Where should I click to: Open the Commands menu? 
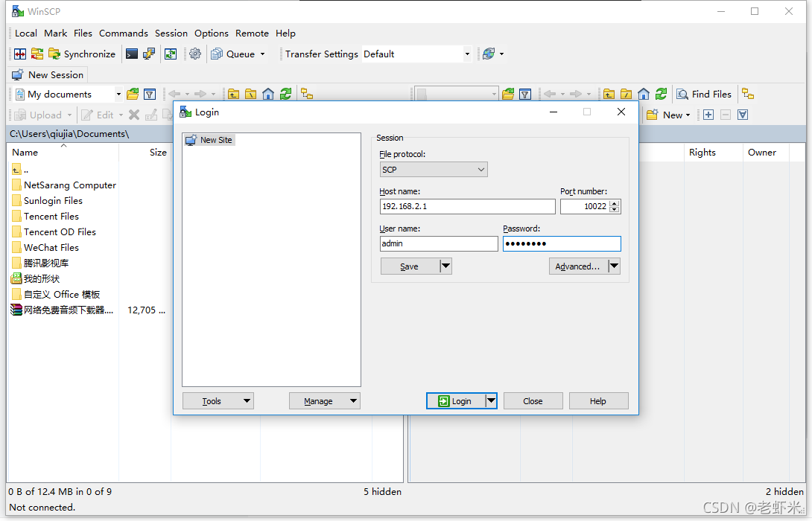pyautogui.click(x=123, y=33)
